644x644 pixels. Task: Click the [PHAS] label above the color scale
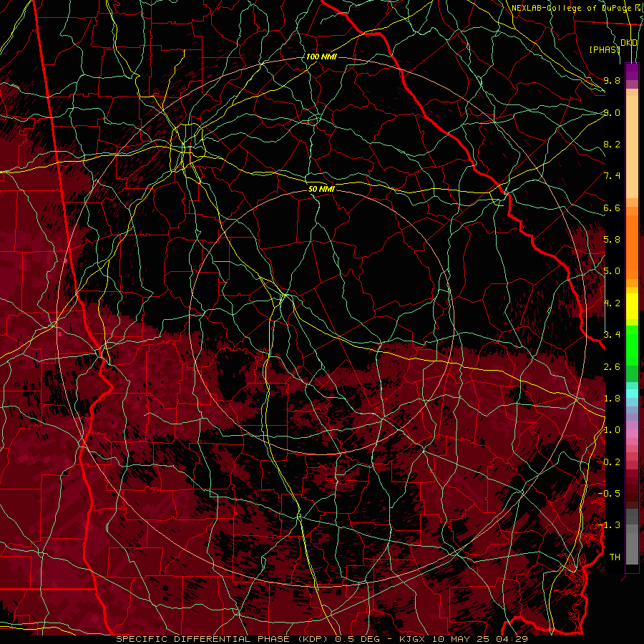(x=605, y=49)
